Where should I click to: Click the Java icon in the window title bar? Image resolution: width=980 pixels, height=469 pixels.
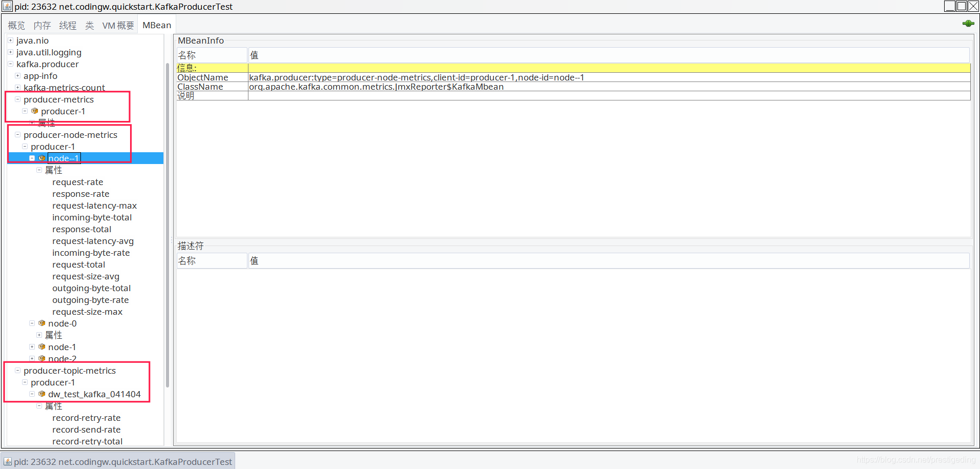(7, 7)
